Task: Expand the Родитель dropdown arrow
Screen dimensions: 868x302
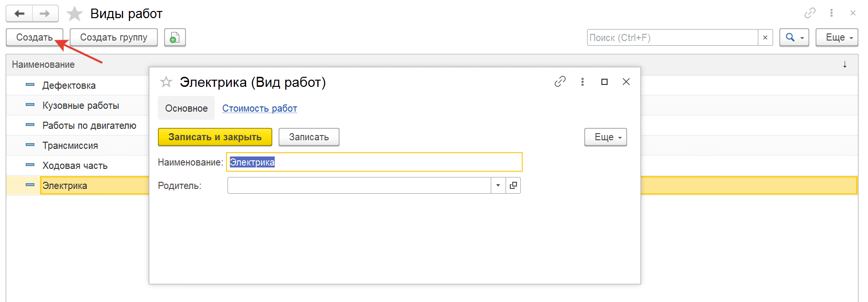Action: tap(498, 186)
